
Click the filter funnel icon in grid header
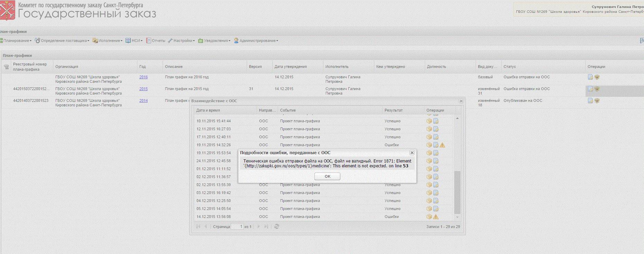(x=6, y=67)
